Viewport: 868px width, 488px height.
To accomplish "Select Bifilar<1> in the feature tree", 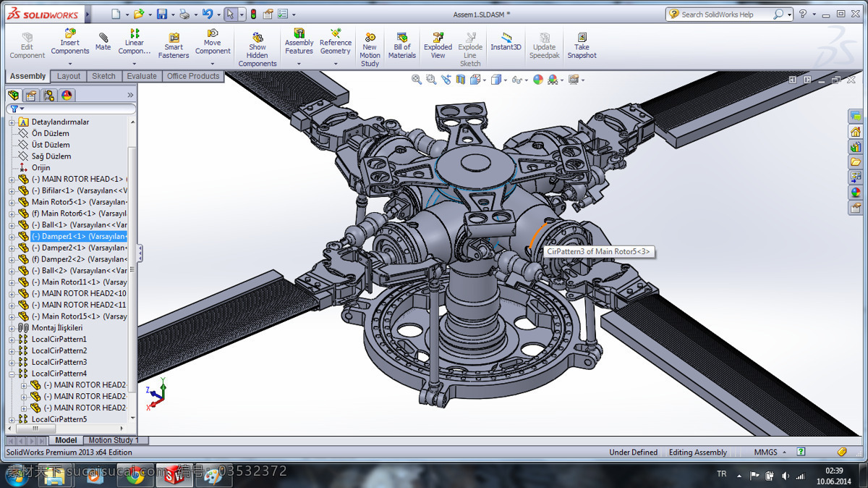I will [77, 190].
